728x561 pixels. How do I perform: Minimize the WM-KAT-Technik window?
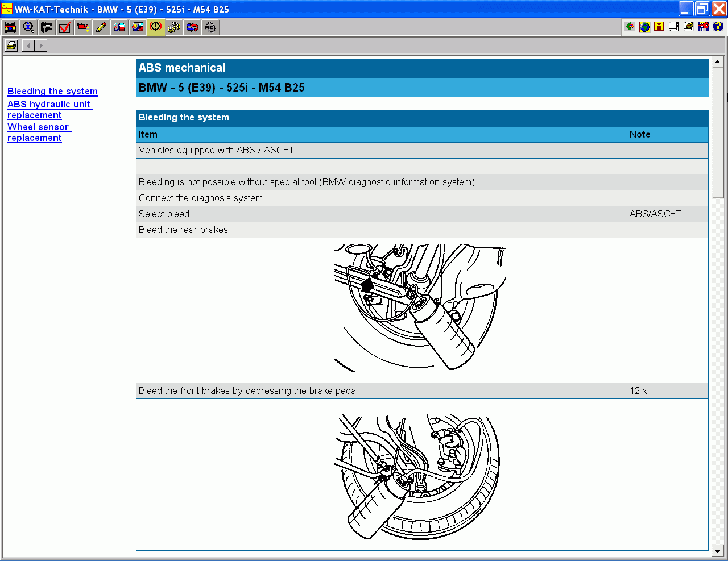pyautogui.click(x=686, y=9)
